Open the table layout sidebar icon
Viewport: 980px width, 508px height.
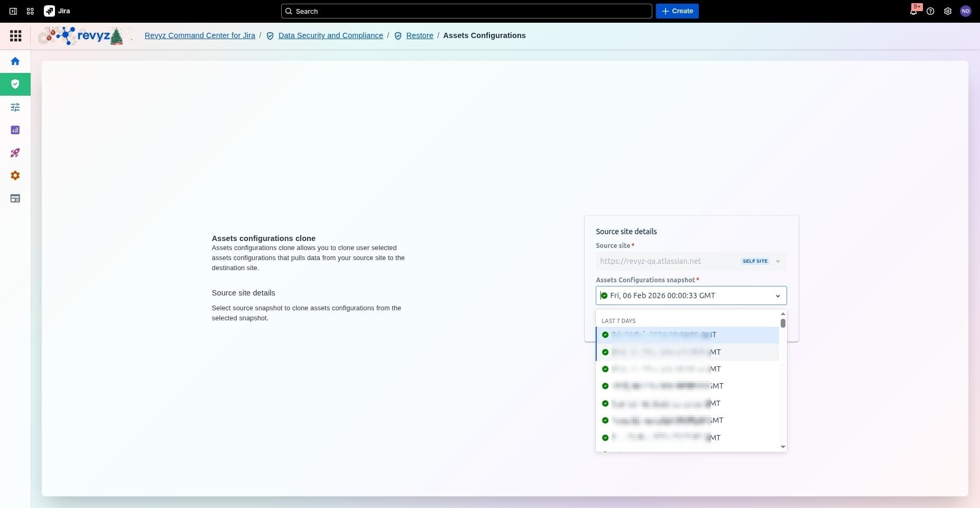(15, 199)
